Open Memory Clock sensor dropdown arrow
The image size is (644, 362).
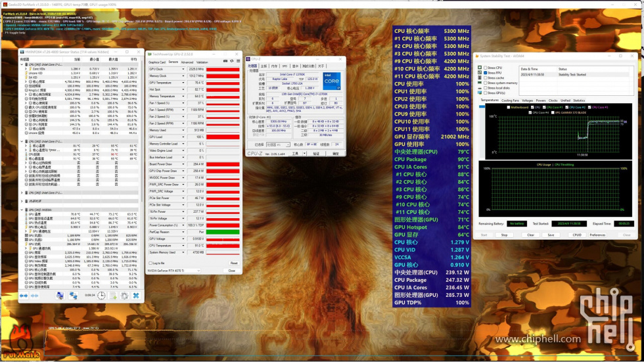click(x=183, y=76)
